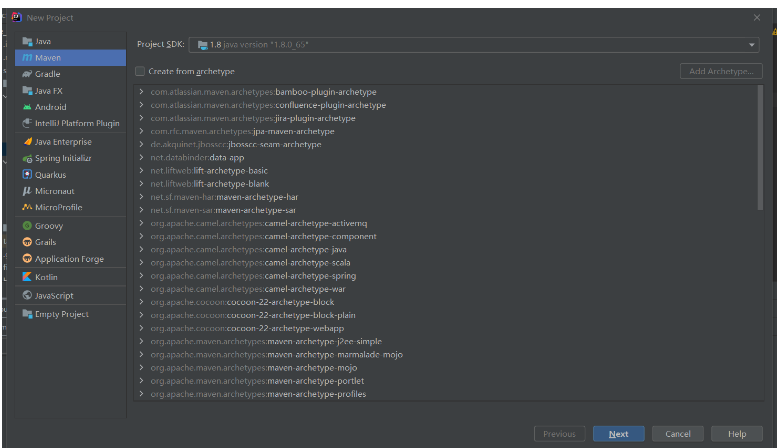
Task: Select camel-archetype-spring row
Action: pos(445,276)
